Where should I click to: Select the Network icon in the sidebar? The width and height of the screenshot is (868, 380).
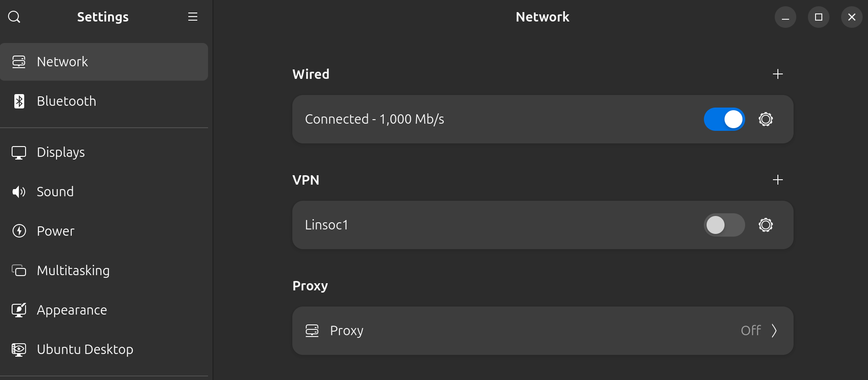coord(18,61)
